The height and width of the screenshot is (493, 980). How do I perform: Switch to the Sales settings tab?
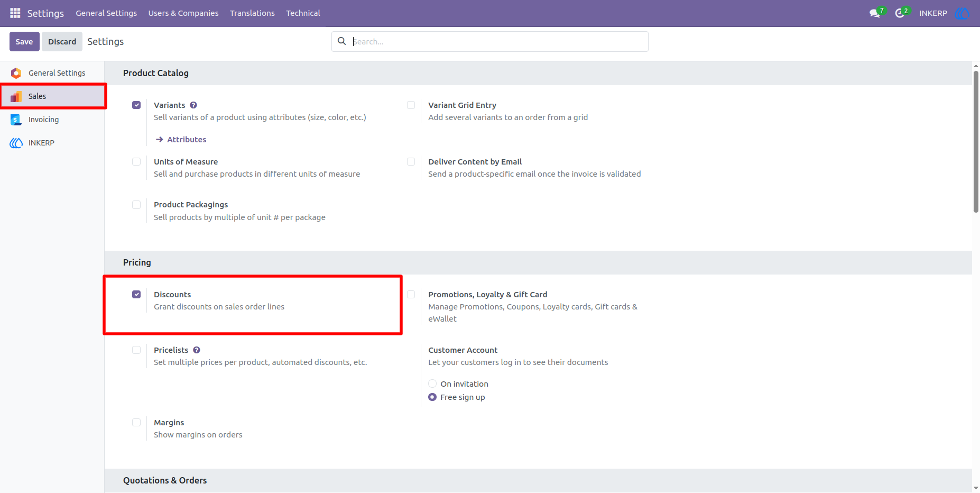53,96
